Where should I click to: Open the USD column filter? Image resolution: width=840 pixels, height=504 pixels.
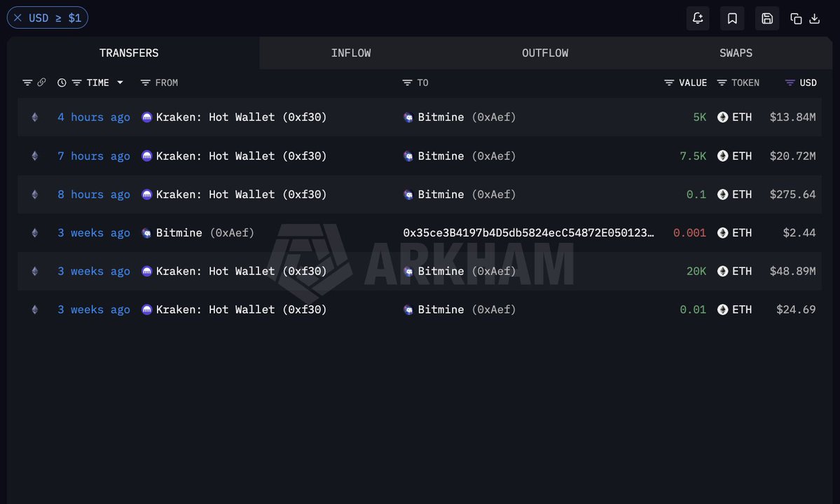click(790, 83)
